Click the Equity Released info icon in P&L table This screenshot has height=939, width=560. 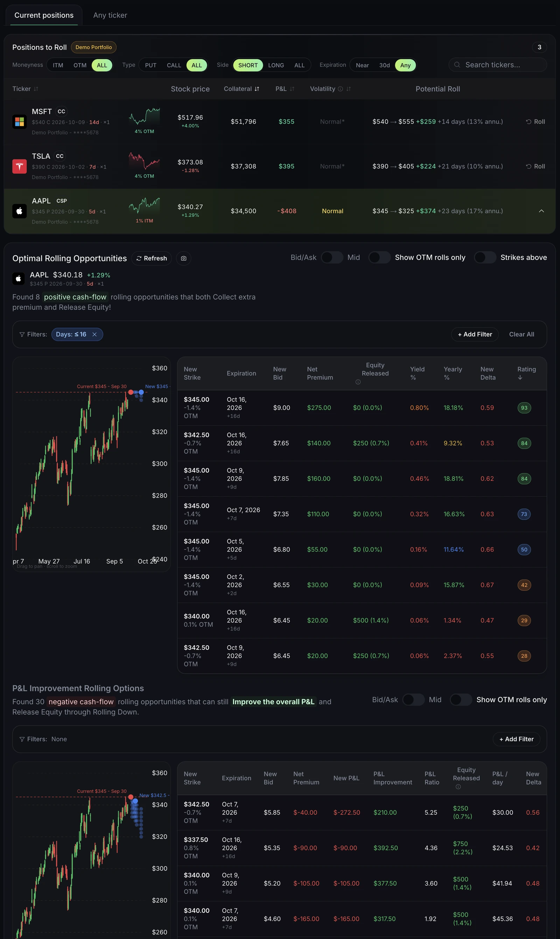tap(458, 787)
